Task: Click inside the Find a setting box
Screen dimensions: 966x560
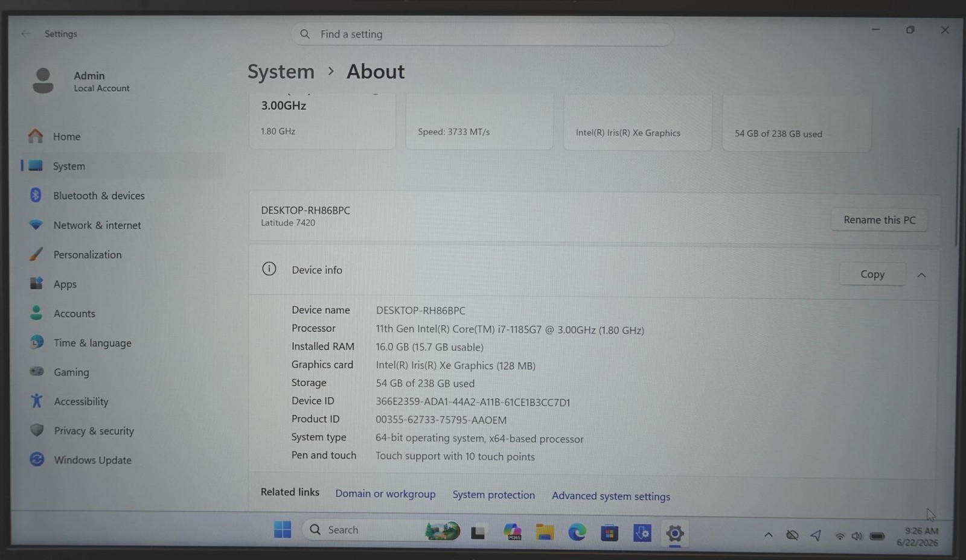Action: click(x=482, y=34)
